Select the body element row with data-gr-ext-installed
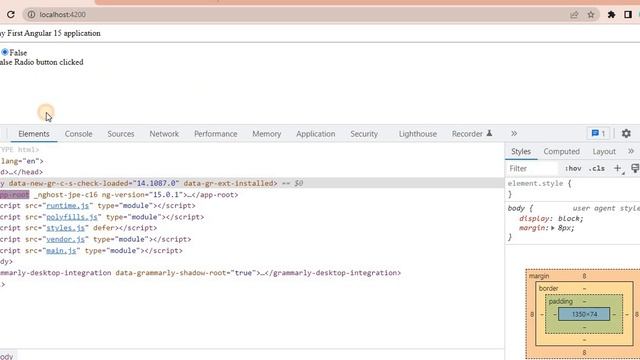The height and width of the screenshot is (360, 640). pos(252,183)
